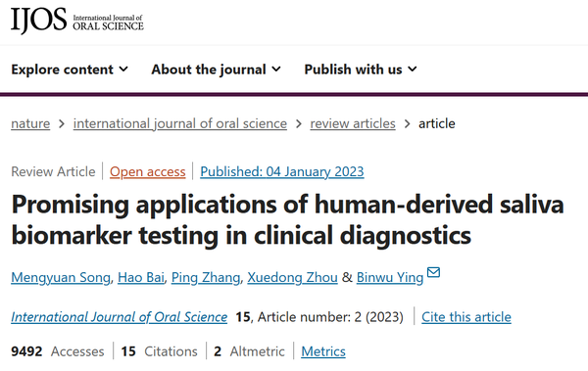Click the envelope icon beside Binwu Ying
588x371 pixels.
(433, 272)
